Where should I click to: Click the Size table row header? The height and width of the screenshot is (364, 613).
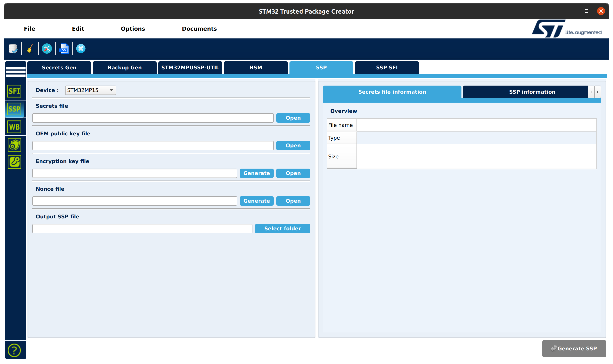pyautogui.click(x=342, y=156)
